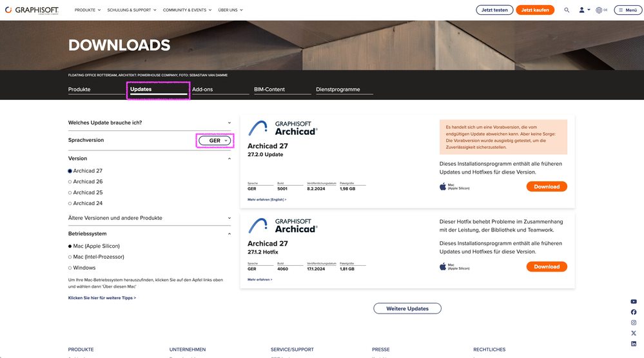Select Archicad 26 version radio
This screenshot has width=644, height=358.
coord(70,182)
